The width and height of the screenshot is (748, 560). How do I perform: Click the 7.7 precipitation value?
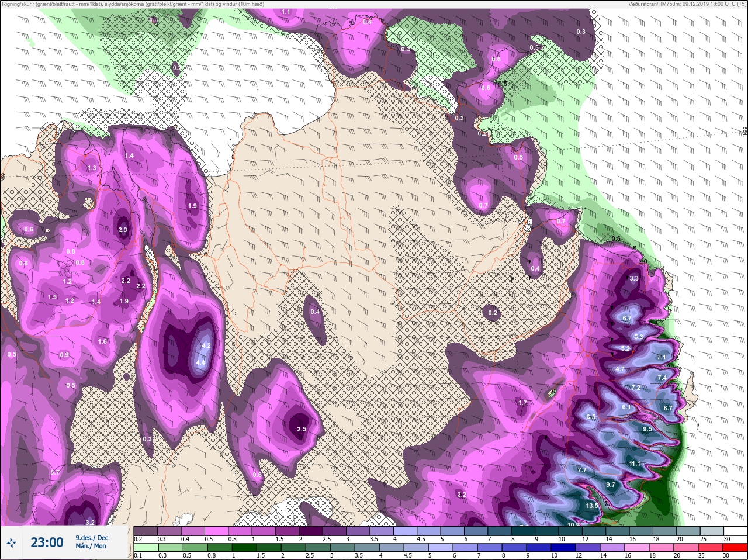tap(581, 470)
